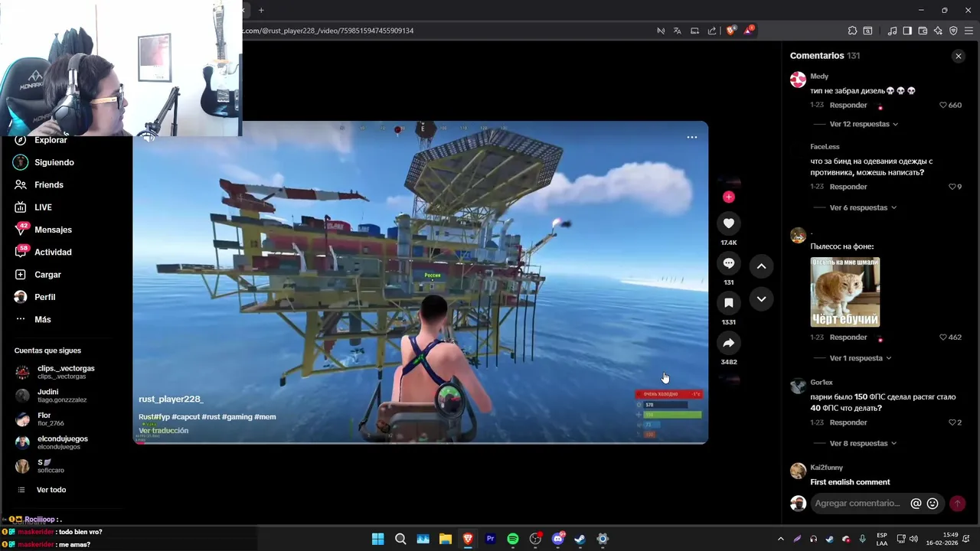Like Medy's comment with 660 likes
Image resolution: width=980 pixels, height=551 pixels.
click(943, 105)
